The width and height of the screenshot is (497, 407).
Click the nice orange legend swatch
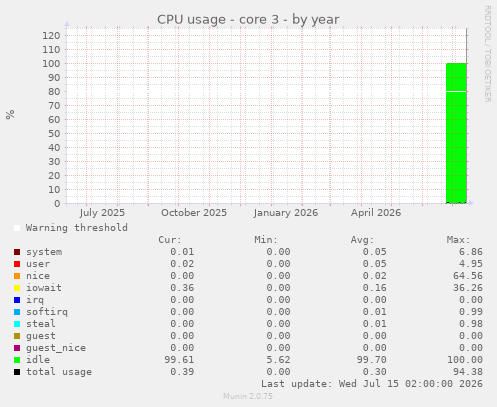click(x=17, y=276)
